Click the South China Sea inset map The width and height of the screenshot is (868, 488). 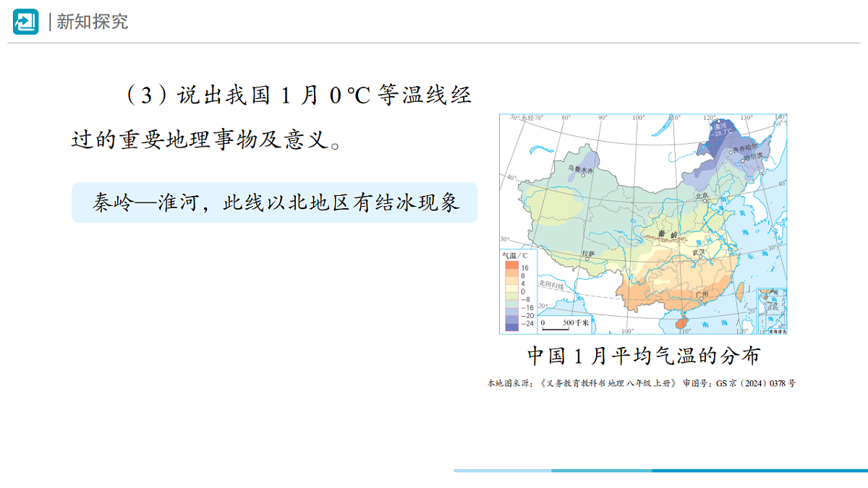point(770,310)
